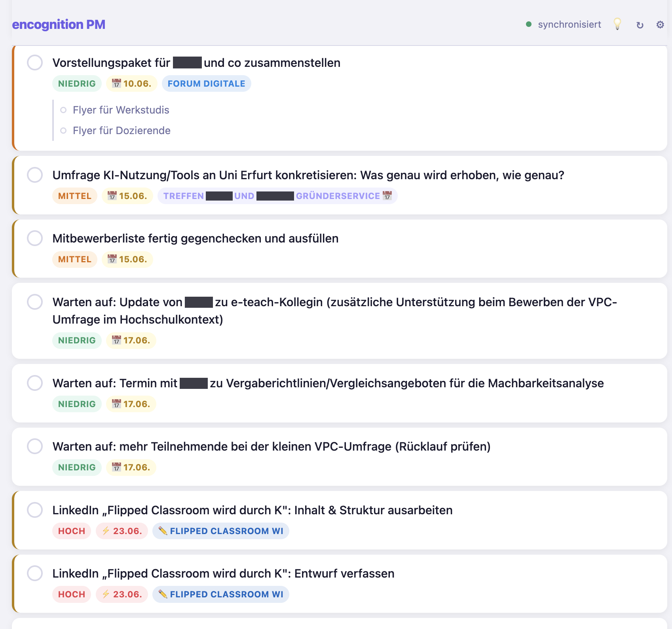Click 17.06. date on VPC-Umfrage Rücklauf task
This screenshot has height=629, width=672.
click(131, 467)
